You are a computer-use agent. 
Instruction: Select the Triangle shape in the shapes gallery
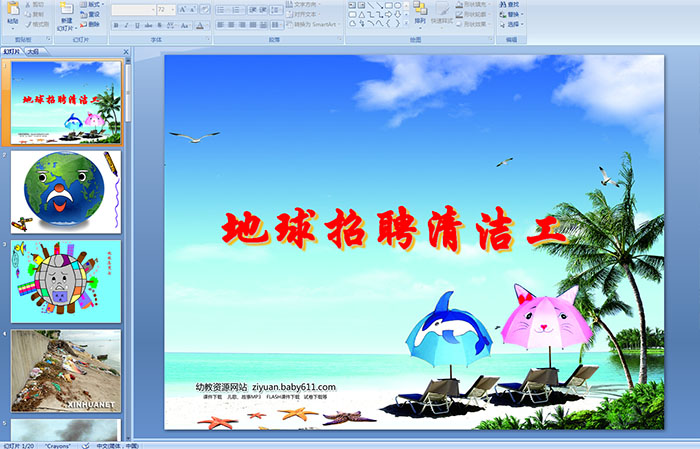pos(361,14)
